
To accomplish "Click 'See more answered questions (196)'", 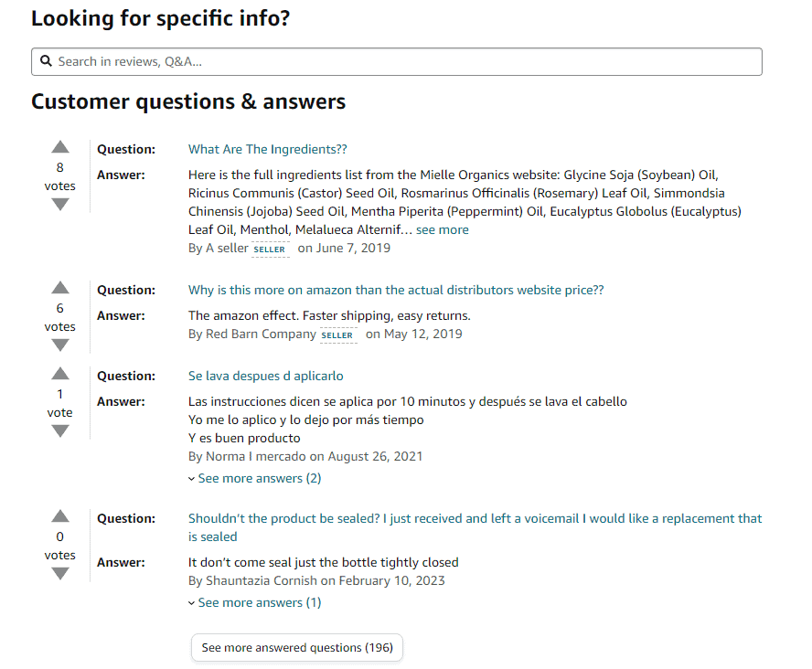I will 297,648.
